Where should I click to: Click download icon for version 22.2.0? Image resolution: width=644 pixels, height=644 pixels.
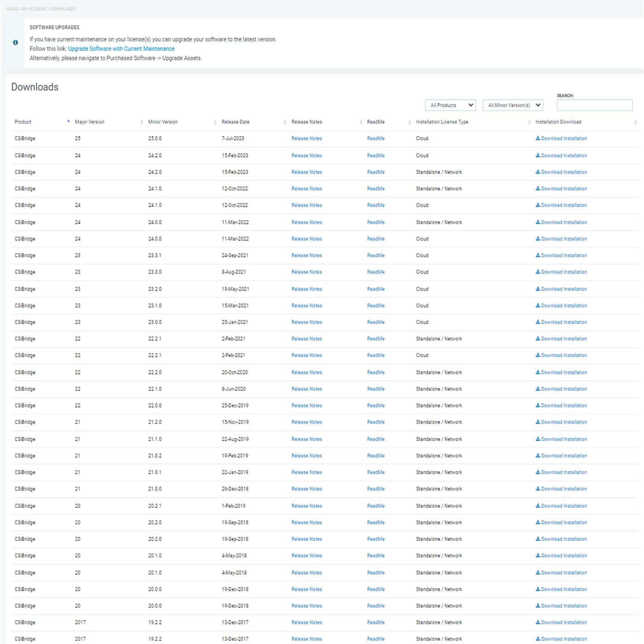(x=538, y=372)
